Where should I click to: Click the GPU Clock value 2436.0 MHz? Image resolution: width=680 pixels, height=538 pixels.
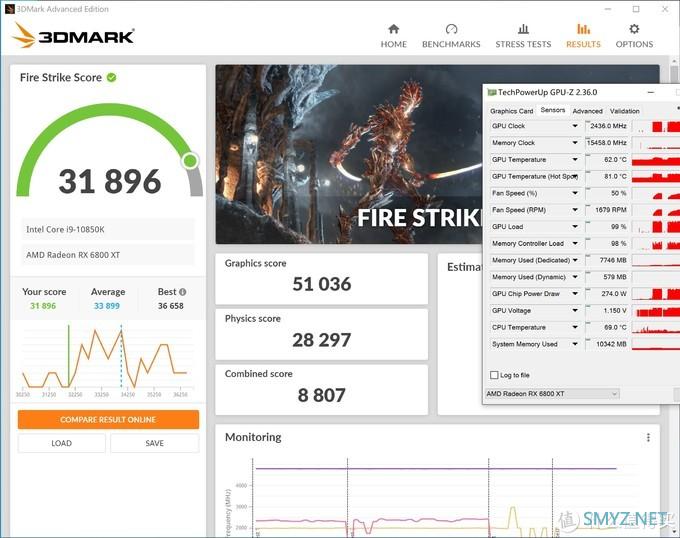point(607,126)
